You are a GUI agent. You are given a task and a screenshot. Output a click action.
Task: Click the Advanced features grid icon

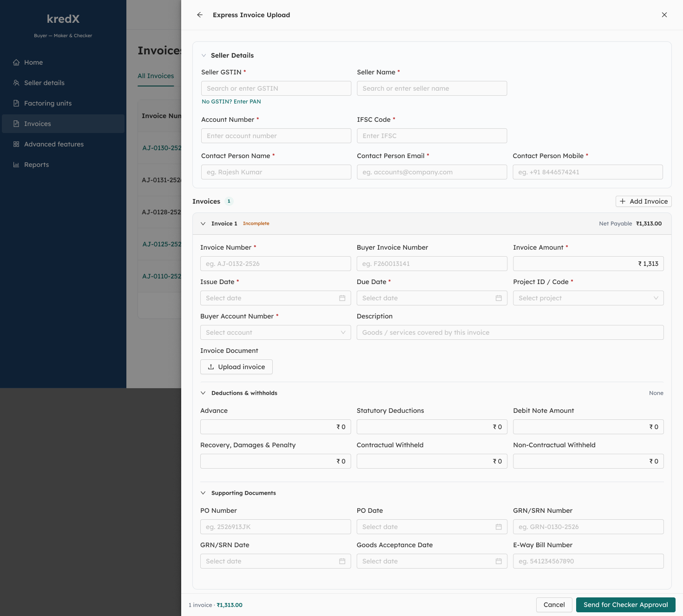(x=16, y=144)
